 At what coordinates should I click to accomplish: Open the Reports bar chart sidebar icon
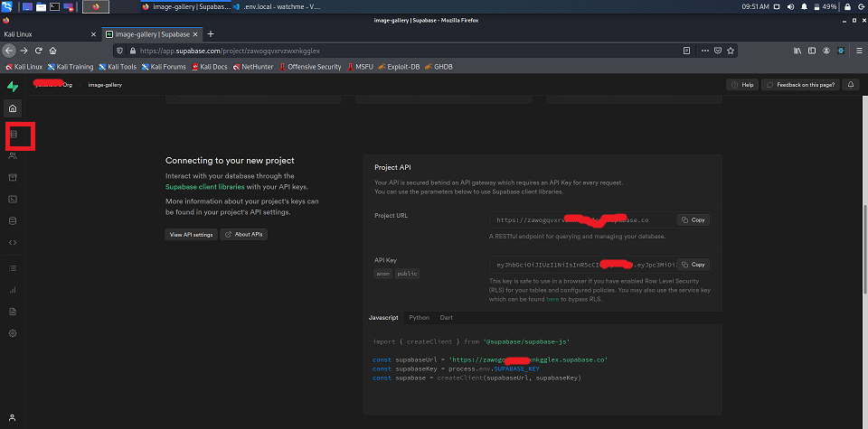(x=13, y=290)
